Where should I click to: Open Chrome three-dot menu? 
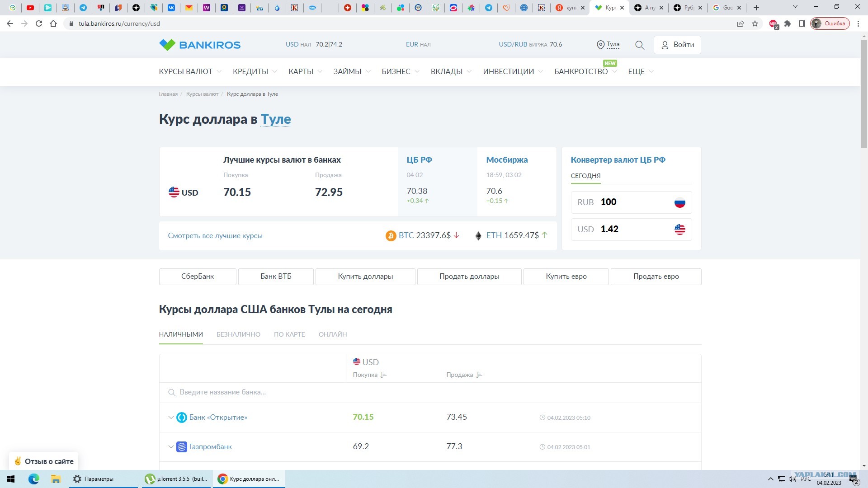click(858, 23)
